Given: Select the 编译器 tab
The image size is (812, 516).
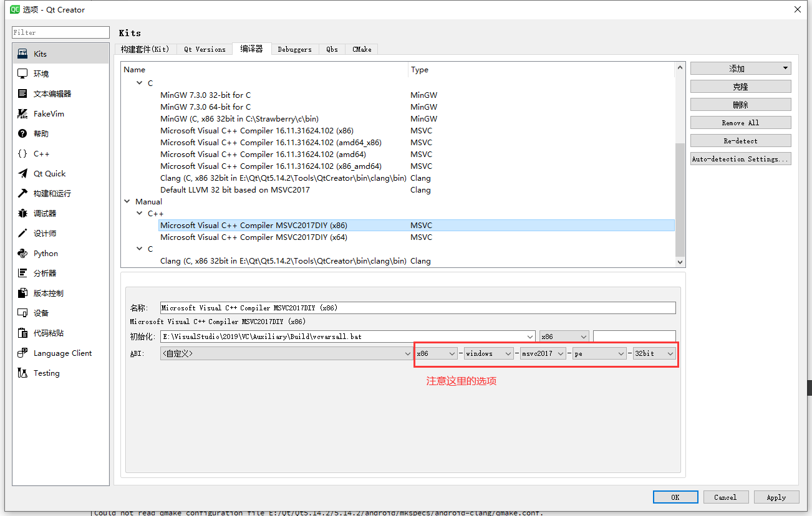Looking at the screenshot, I should click(x=251, y=49).
